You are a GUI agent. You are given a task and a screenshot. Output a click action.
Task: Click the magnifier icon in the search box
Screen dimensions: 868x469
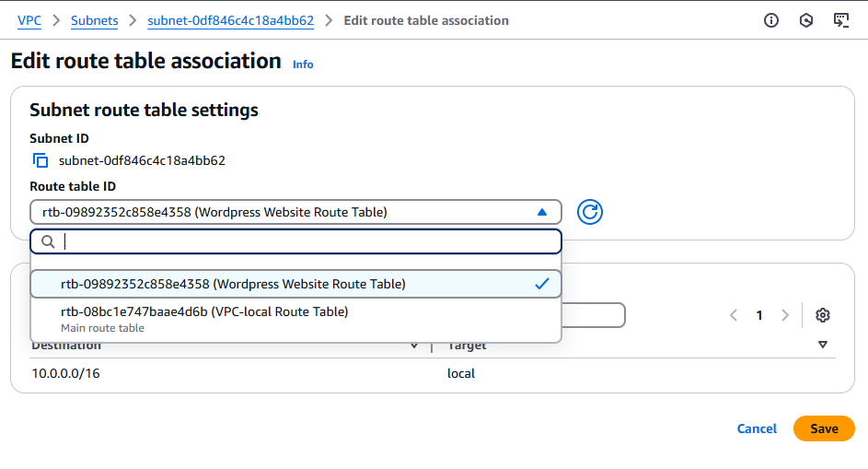click(49, 241)
